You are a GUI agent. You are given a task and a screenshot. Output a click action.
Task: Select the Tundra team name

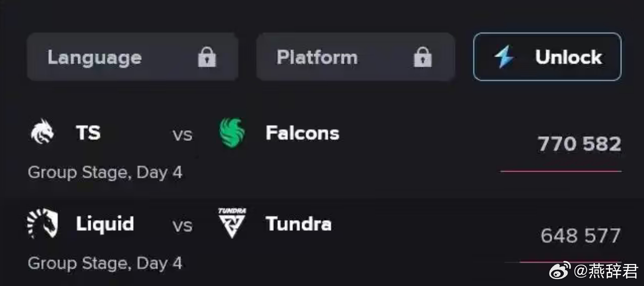[299, 224]
